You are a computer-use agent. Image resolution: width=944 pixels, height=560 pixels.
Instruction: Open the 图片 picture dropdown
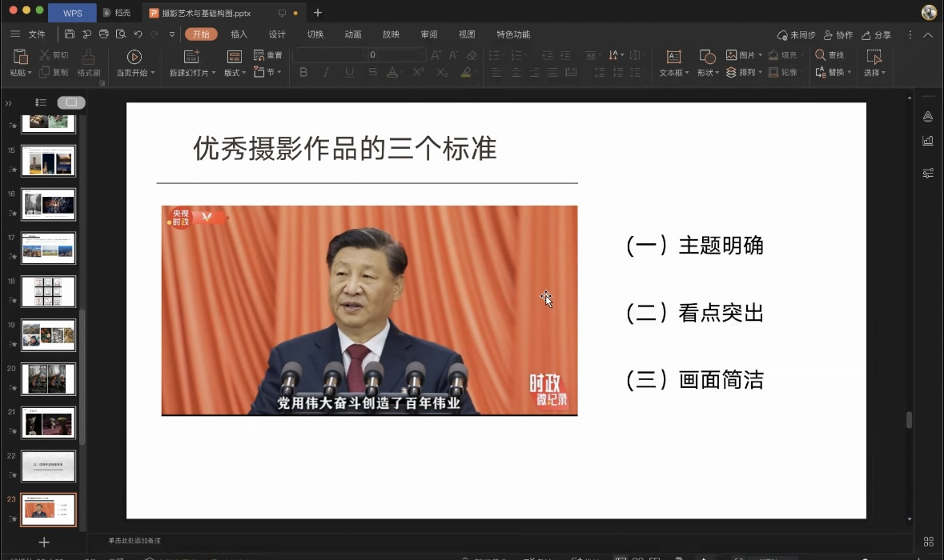click(744, 55)
